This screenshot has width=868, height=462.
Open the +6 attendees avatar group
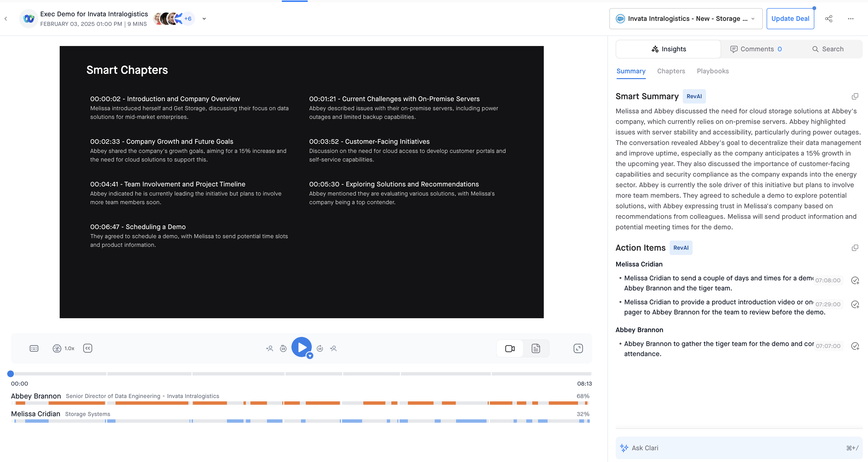188,18
